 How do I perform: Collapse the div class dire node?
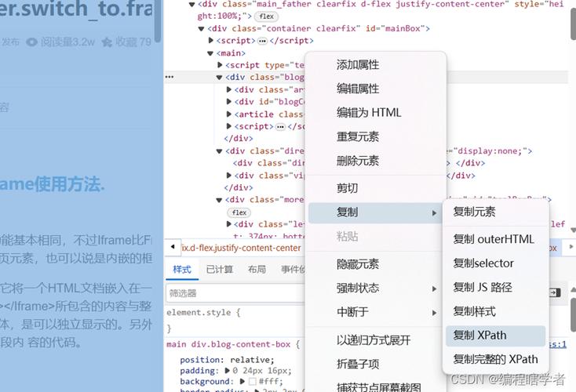(x=219, y=151)
